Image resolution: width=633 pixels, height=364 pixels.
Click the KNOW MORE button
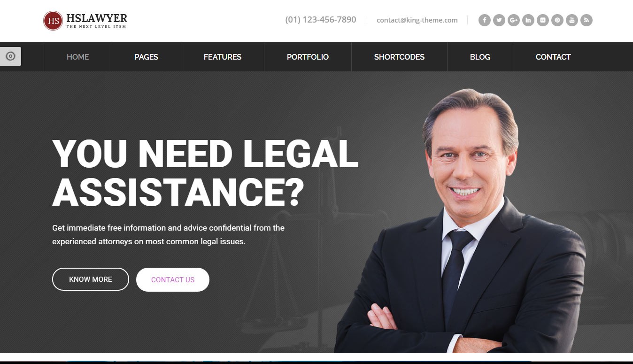coord(91,279)
